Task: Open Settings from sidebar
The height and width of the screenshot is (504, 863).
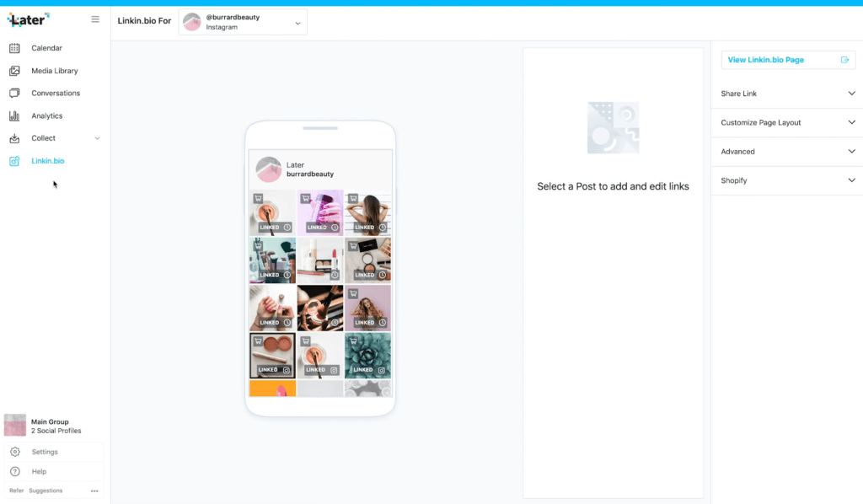Action: point(45,452)
